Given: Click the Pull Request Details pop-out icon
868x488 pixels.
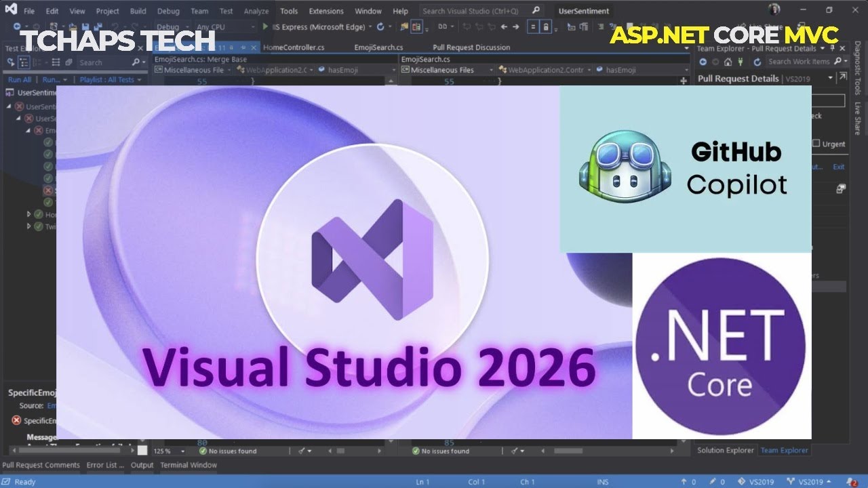Looking at the screenshot, I should coord(842,77).
